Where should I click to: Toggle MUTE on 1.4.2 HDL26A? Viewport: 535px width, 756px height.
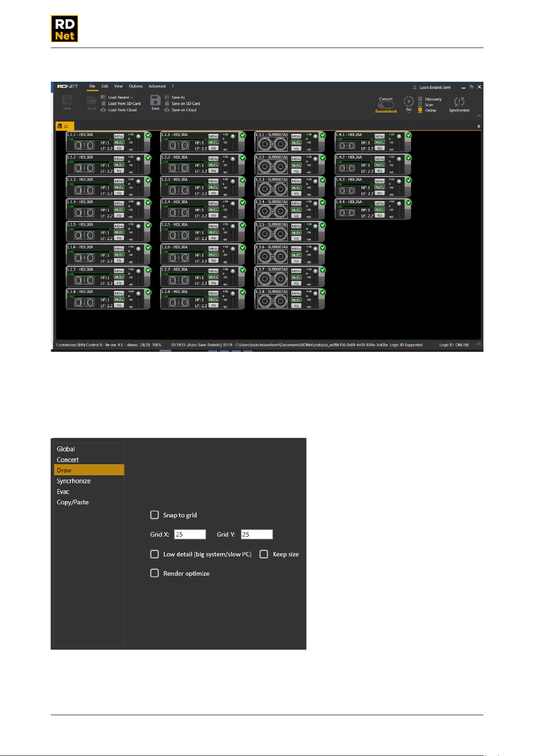(380, 165)
